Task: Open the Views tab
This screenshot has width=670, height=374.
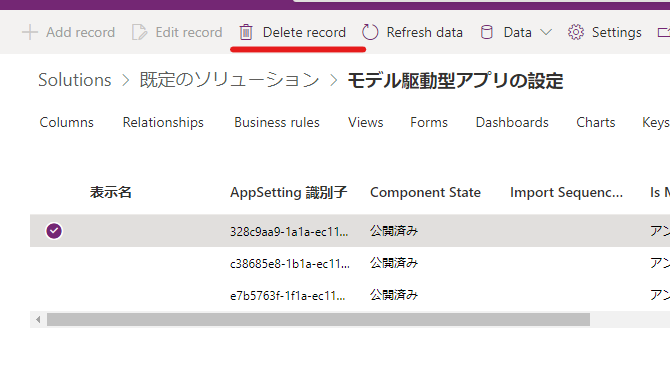Action: [x=366, y=123]
